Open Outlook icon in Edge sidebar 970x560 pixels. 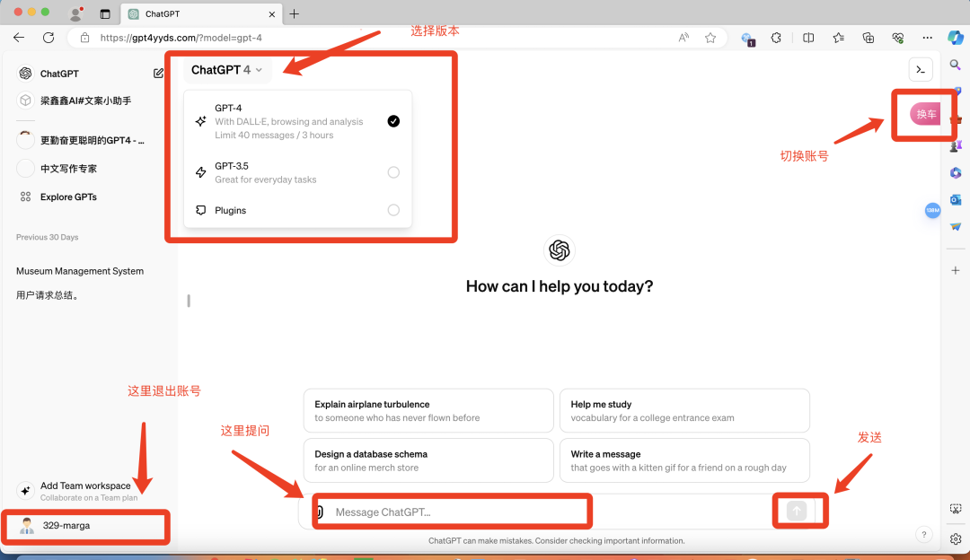(x=955, y=199)
